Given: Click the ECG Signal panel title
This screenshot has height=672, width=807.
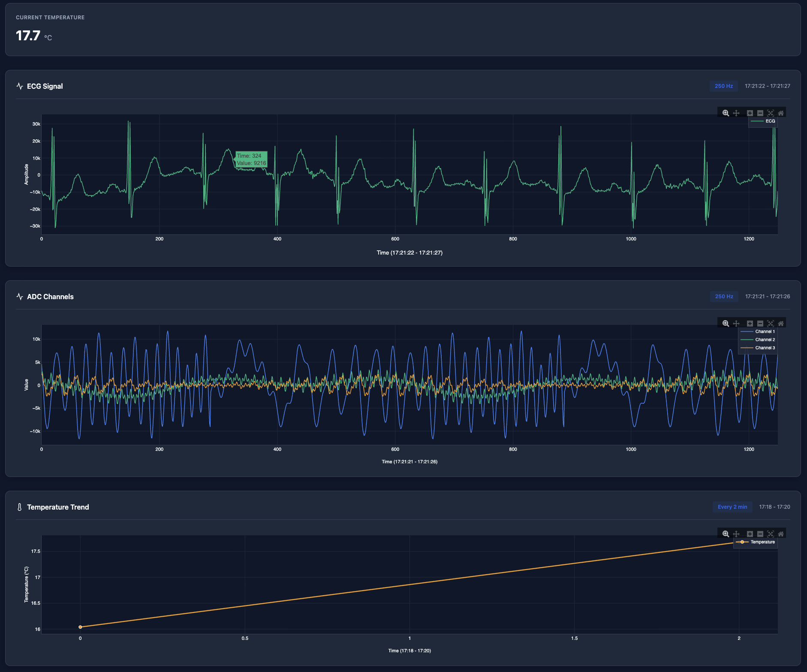Looking at the screenshot, I should click(x=45, y=86).
